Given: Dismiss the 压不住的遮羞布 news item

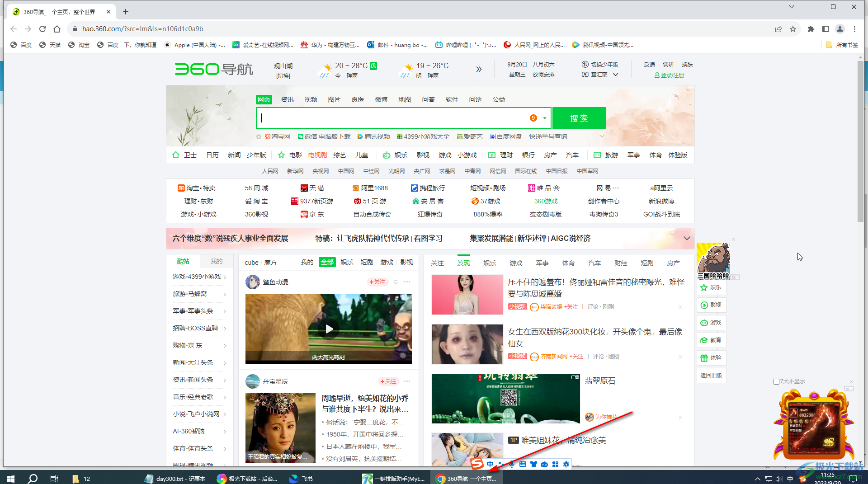Looking at the screenshot, I should (680, 307).
